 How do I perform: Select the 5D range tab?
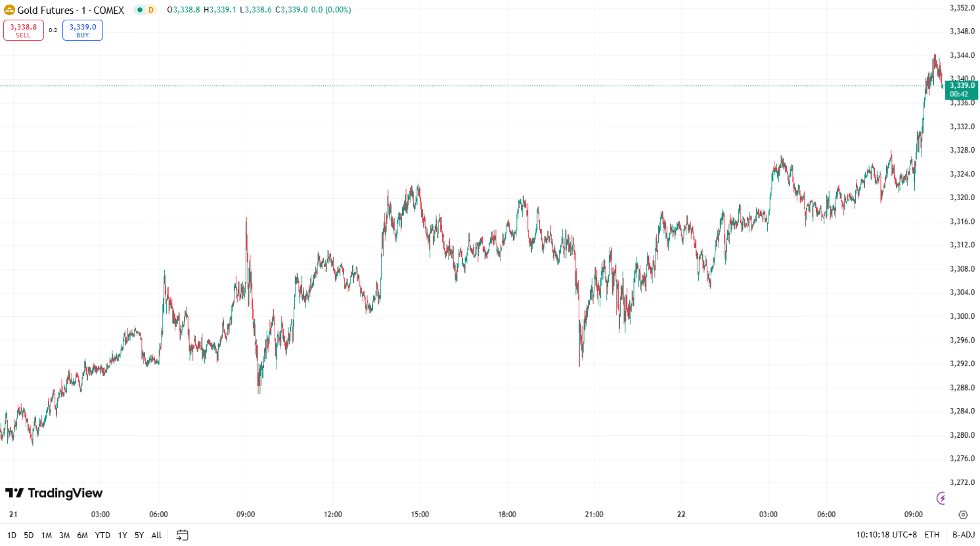28,535
